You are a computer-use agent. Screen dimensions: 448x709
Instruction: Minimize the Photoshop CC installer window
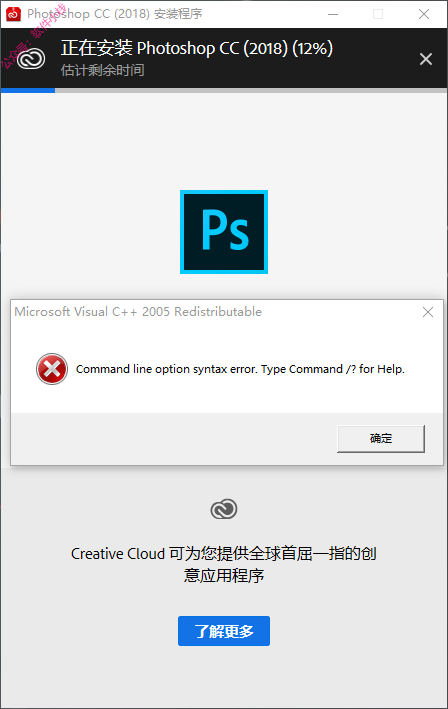(x=333, y=14)
